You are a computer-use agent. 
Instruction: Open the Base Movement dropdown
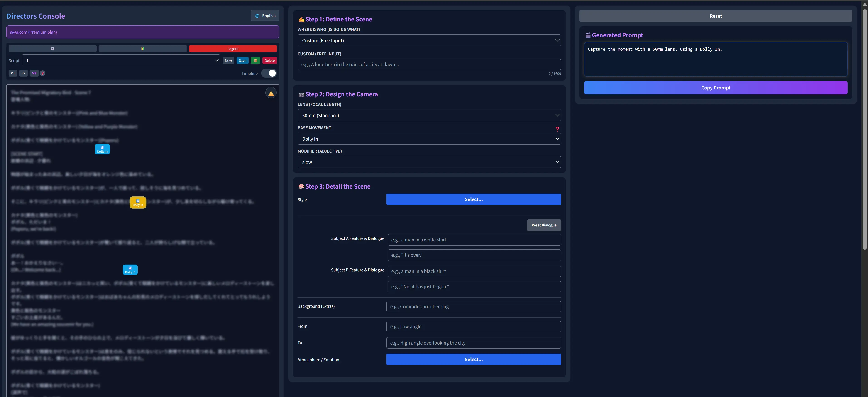[x=429, y=139]
